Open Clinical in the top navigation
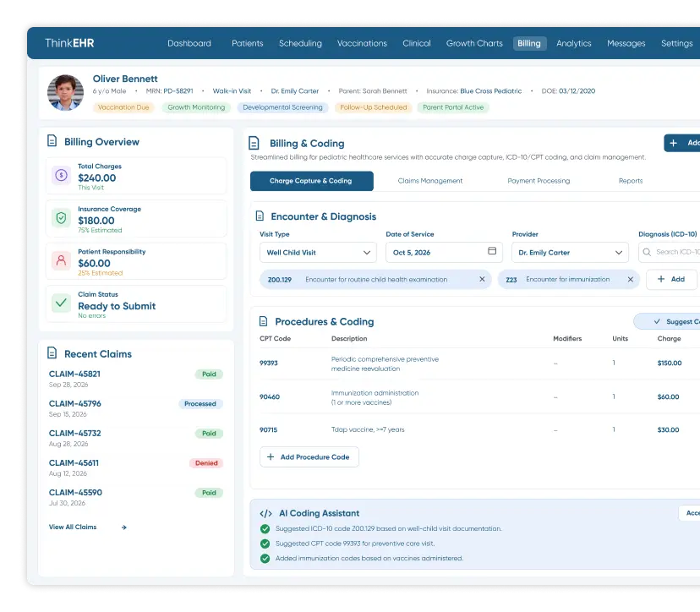Image resolution: width=700 pixels, height=612 pixels. [x=417, y=43]
